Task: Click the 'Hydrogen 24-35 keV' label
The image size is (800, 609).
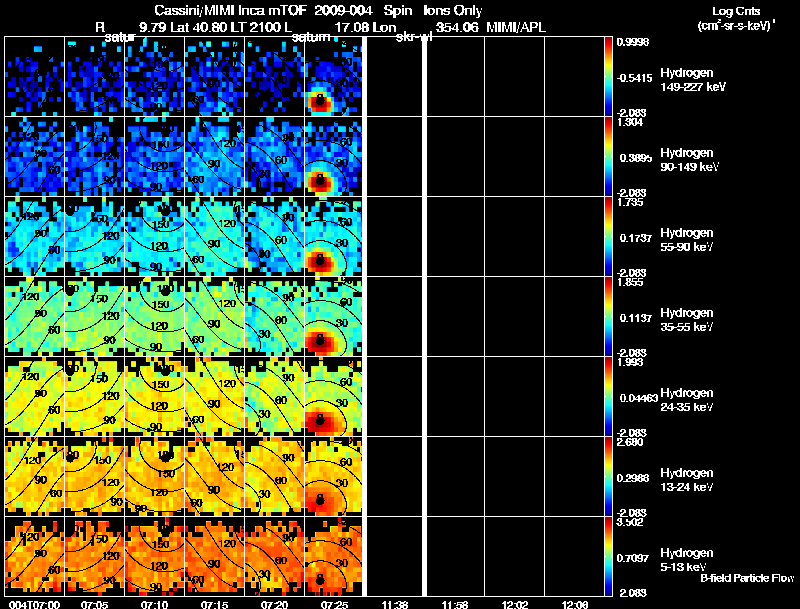Action: [687, 400]
